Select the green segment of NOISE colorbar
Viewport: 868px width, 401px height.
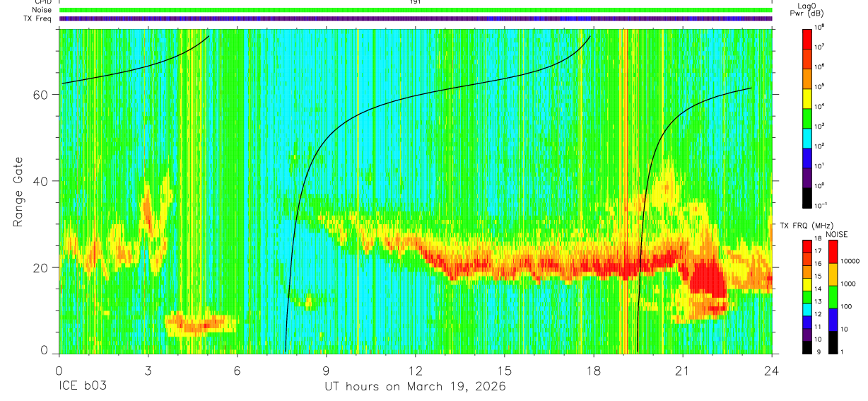[x=832, y=297]
